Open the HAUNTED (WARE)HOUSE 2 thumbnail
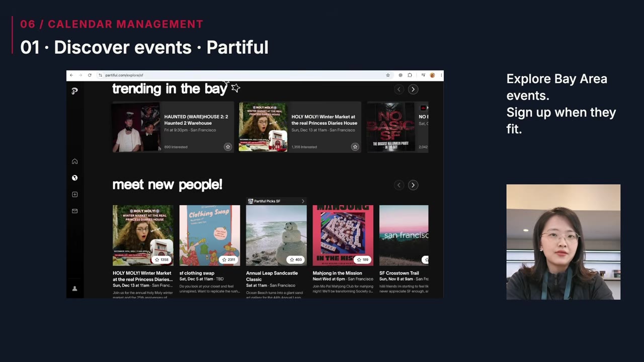The width and height of the screenshot is (644, 362). [136, 127]
